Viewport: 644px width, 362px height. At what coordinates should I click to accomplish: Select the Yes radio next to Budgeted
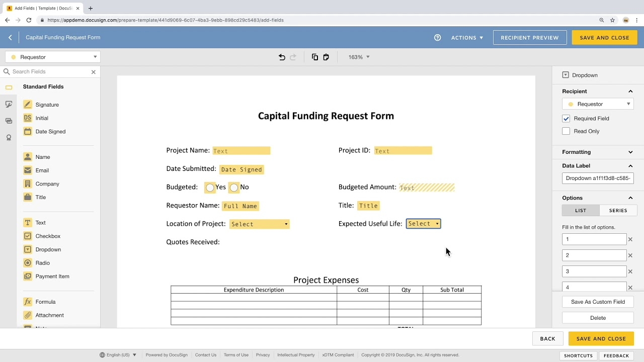pos(210,187)
